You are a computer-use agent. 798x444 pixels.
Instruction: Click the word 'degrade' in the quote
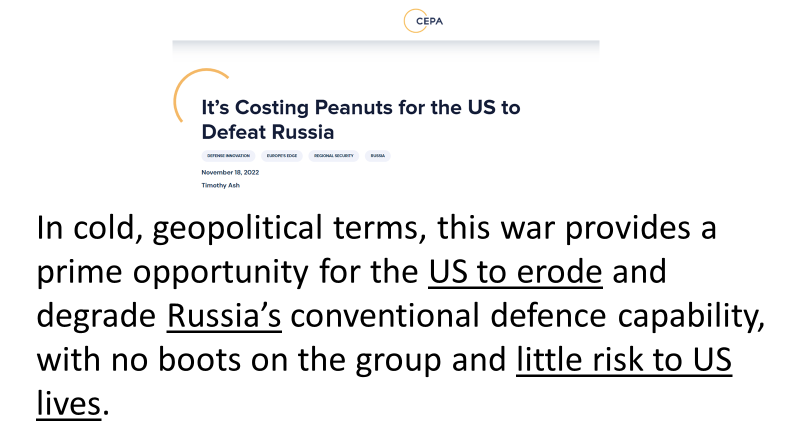click(94, 318)
